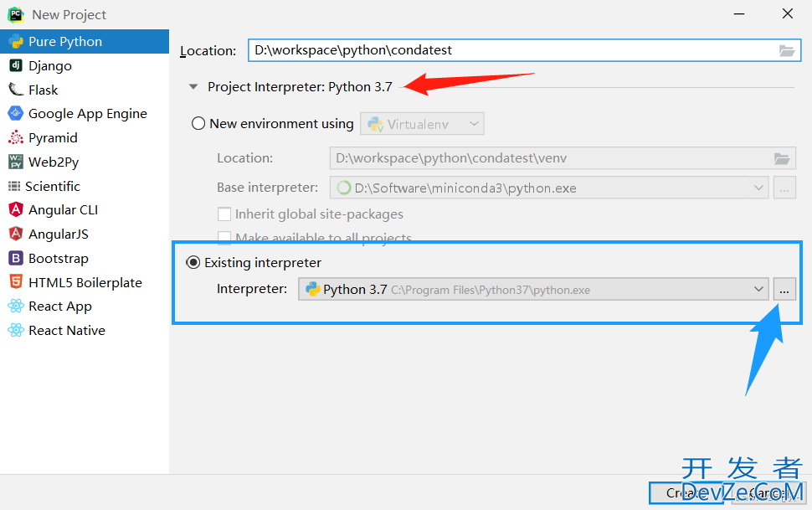Click ellipsis button next to Base interpreter
812x510 pixels.
pyautogui.click(x=784, y=188)
